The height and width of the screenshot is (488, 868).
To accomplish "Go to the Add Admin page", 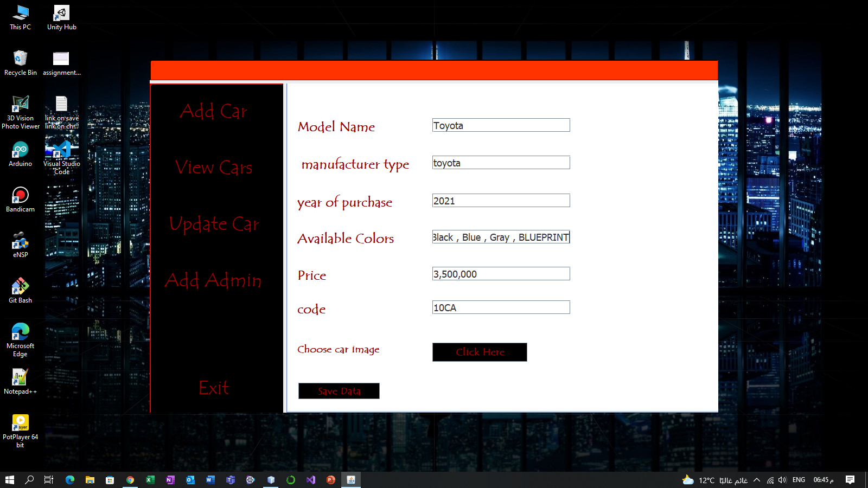I will pyautogui.click(x=213, y=280).
